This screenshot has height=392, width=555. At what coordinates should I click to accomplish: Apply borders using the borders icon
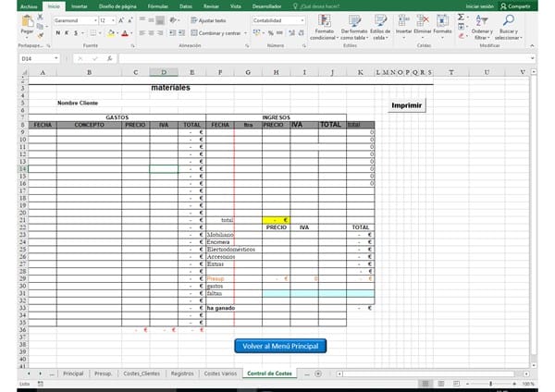92,33
